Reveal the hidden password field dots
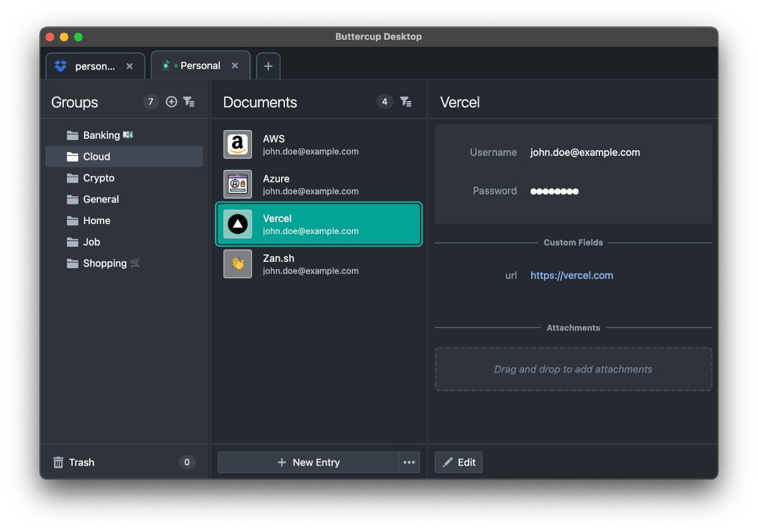758x532 pixels. click(555, 191)
